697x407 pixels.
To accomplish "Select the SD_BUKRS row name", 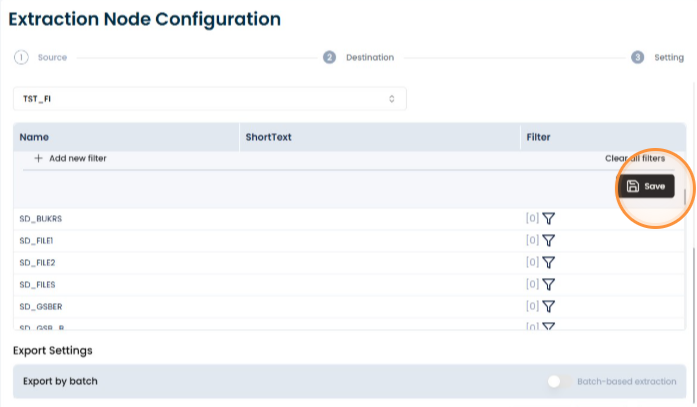I will pos(41,219).
